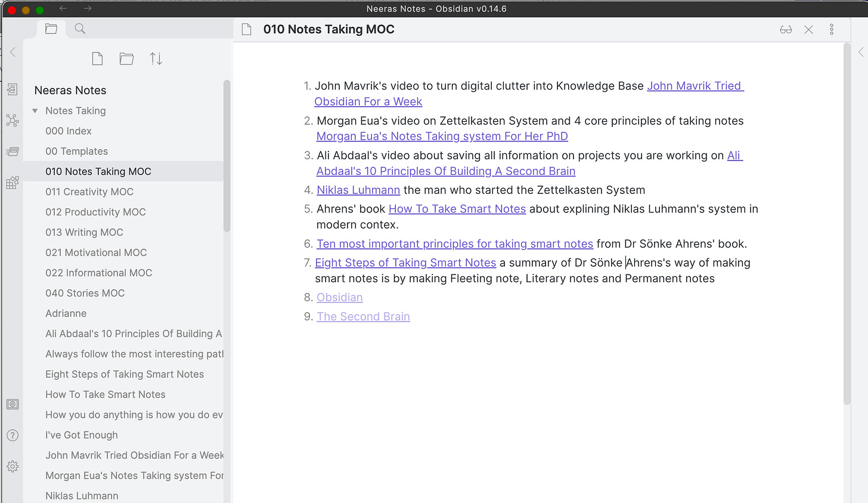Open another vault from the ribbon
The width and height of the screenshot is (868, 503).
point(12,404)
